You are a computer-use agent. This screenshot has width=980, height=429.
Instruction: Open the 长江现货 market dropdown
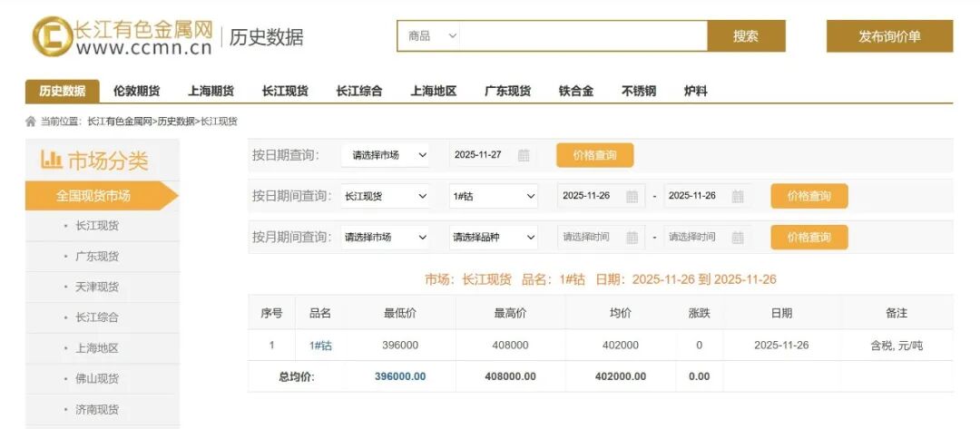(385, 196)
